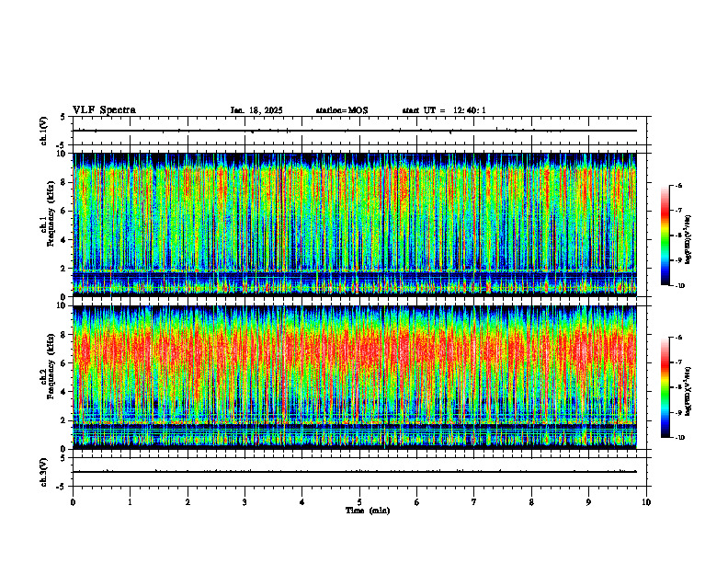
Task: Click the "ch.3(V)" waveform axis label
Action: coord(44,473)
